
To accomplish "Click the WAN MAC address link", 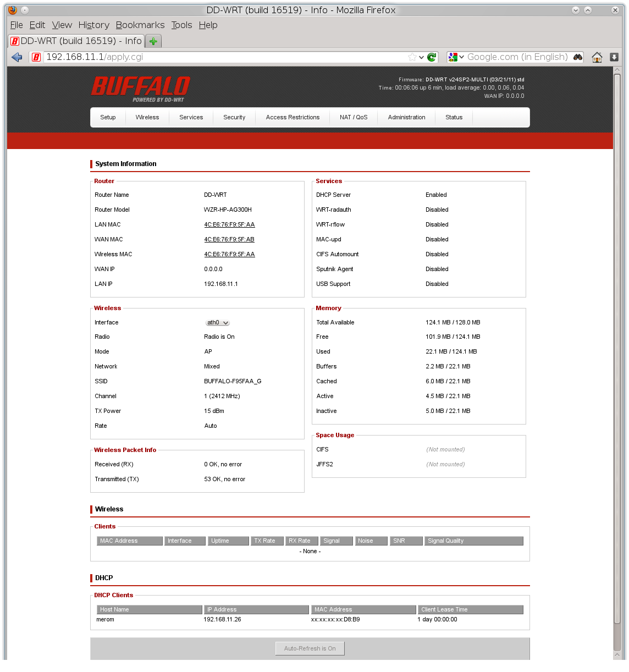I will (x=229, y=240).
